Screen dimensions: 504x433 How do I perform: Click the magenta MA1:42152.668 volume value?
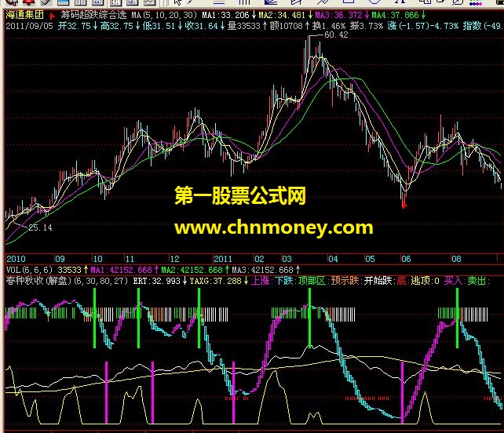point(121,270)
